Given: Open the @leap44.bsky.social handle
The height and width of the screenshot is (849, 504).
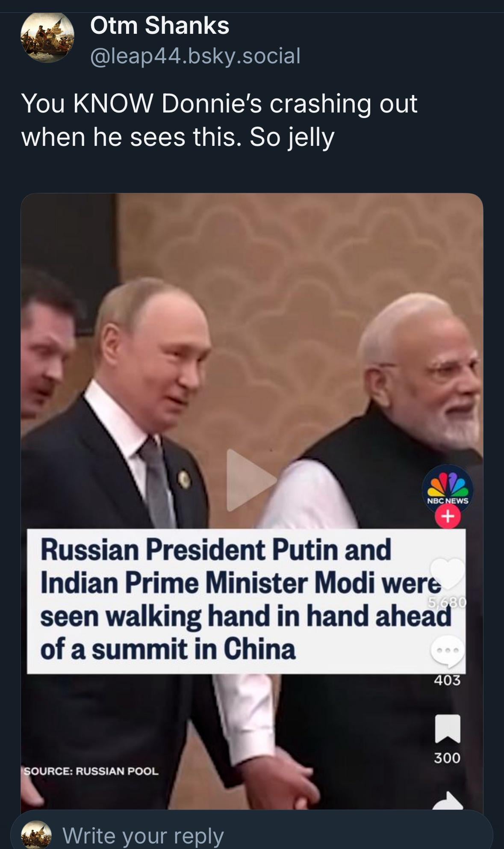Looking at the screenshot, I should pos(195,56).
